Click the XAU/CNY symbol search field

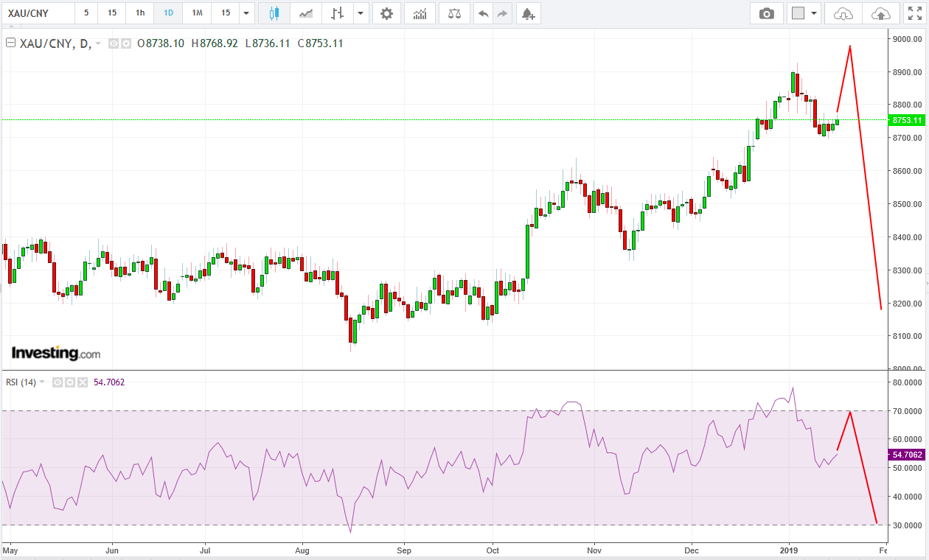tap(37, 13)
